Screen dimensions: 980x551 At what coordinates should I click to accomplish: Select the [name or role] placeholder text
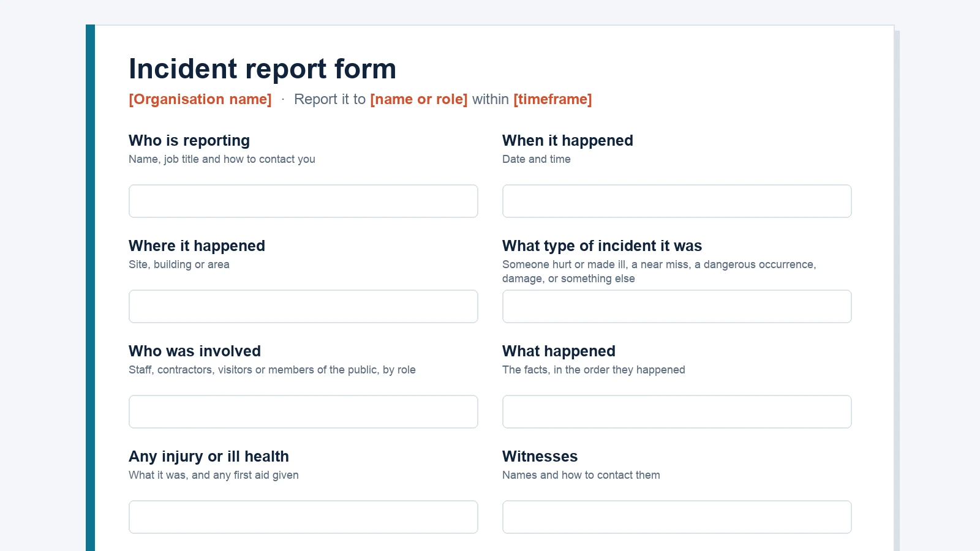click(419, 99)
